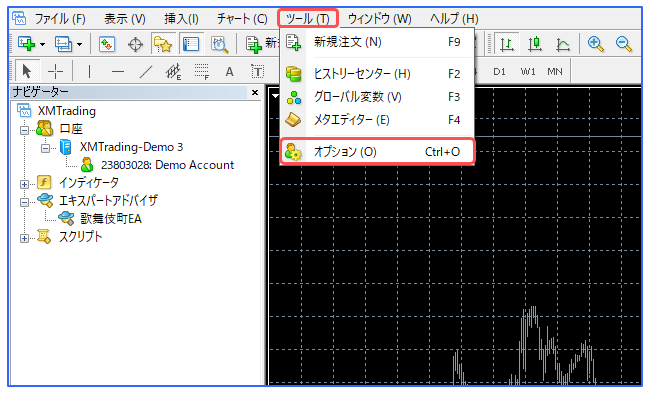Screen dimensions: 649x394
Task: Click the profiles toolbar icon
Action: 63,44
